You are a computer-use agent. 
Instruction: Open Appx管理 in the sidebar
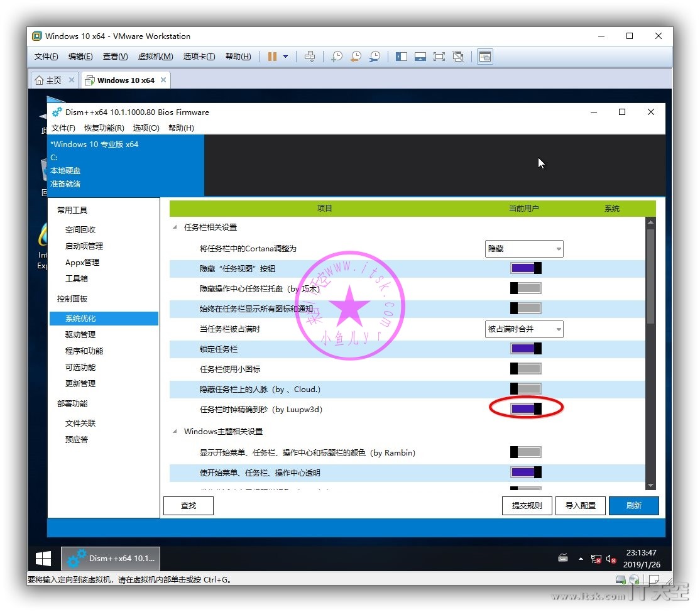[x=82, y=263]
